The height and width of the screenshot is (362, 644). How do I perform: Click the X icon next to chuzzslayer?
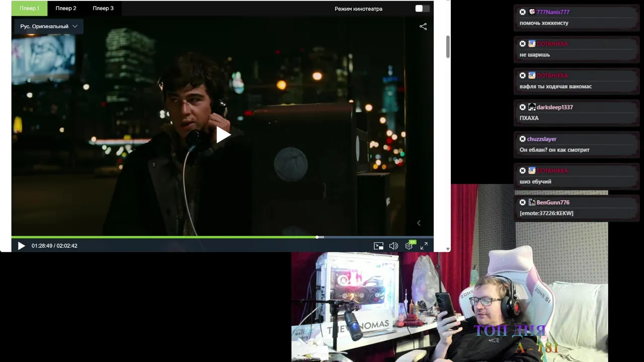tap(523, 139)
